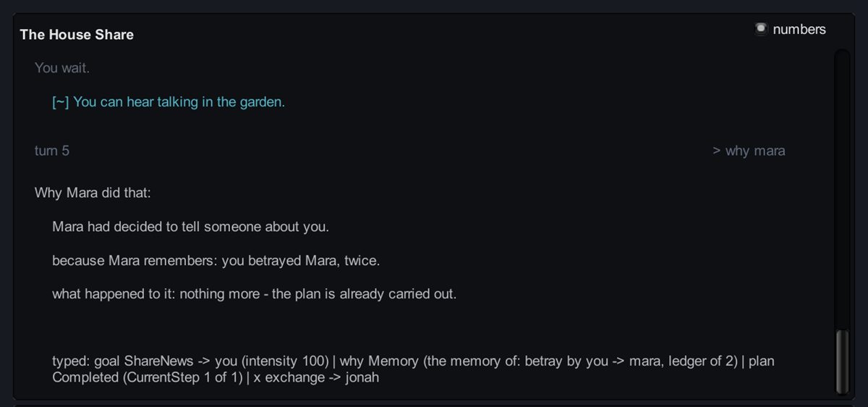Click the "Why Mara did that:" heading
The image size is (868, 407).
pyautogui.click(x=92, y=193)
